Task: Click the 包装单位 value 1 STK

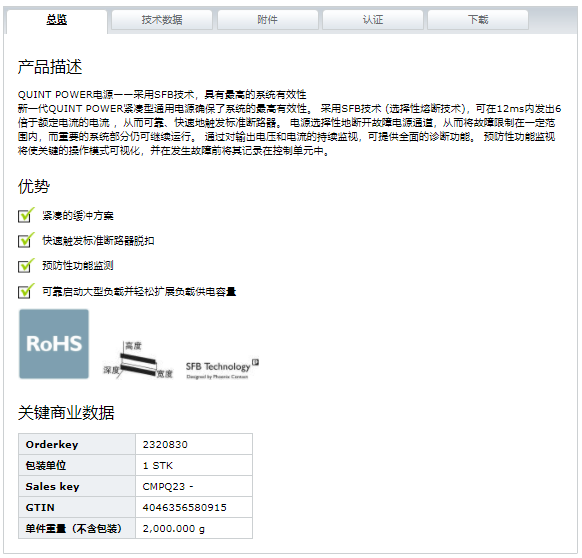Action: [x=158, y=466]
